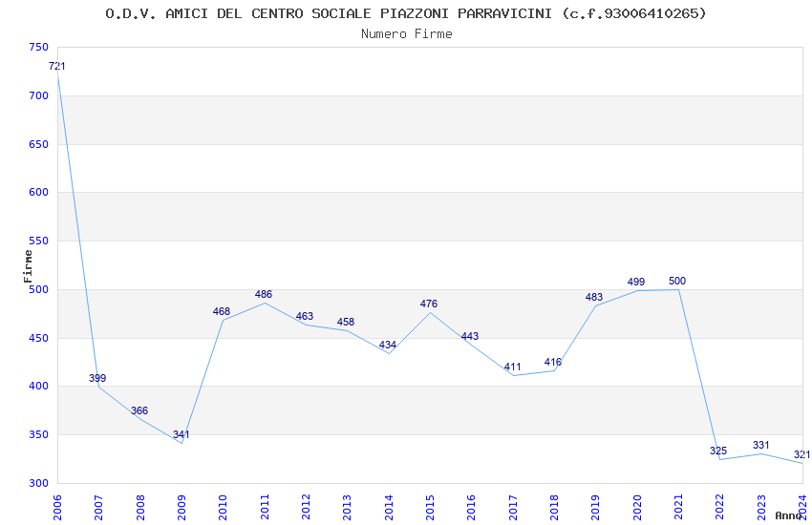
Task: Select the data label 321
Action: click(x=801, y=454)
